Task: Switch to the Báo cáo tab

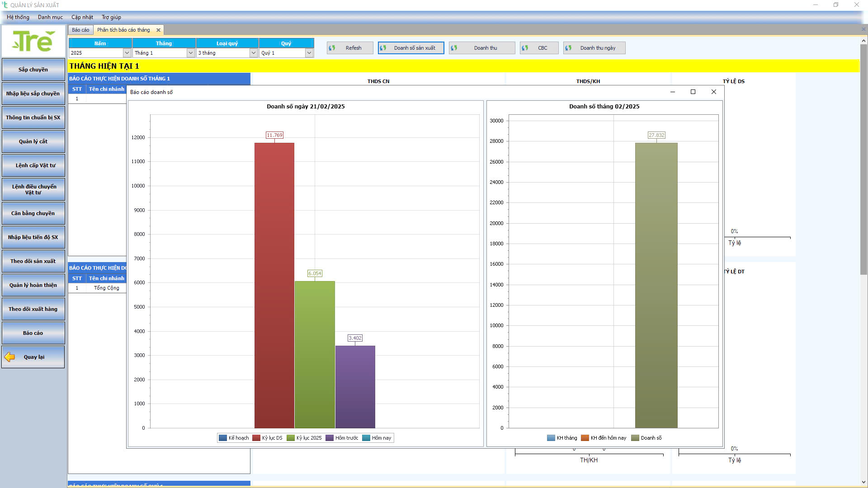Action: pyautogui.click(x=80, y=30)
